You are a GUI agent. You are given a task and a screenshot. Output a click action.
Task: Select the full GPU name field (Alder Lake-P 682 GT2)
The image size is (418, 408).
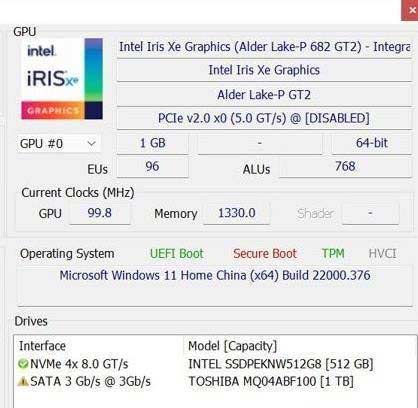coord(264,47)
